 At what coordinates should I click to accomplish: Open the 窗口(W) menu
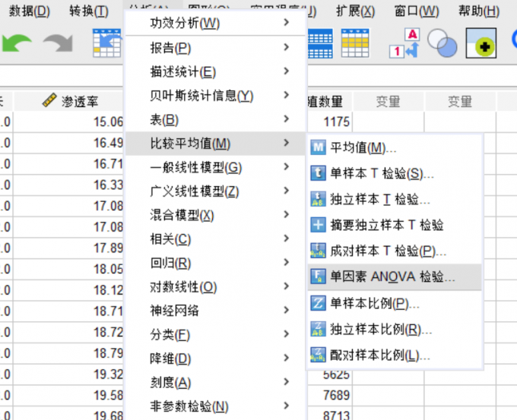[x=417, y=11]
